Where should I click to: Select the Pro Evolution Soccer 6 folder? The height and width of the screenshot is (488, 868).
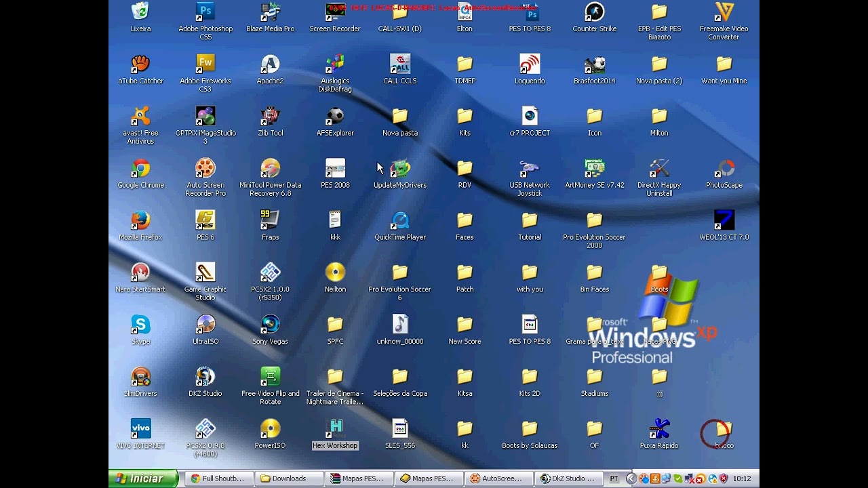tap(400, 272)
